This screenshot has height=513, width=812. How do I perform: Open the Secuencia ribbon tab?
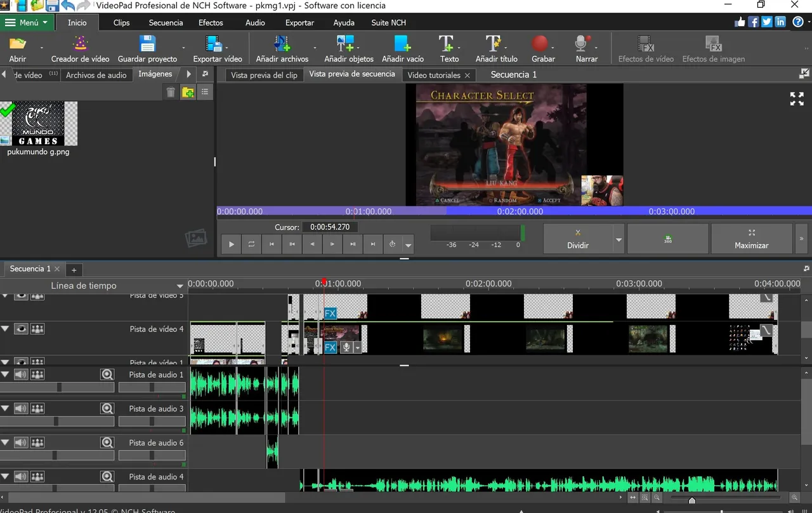click(166, 22)
